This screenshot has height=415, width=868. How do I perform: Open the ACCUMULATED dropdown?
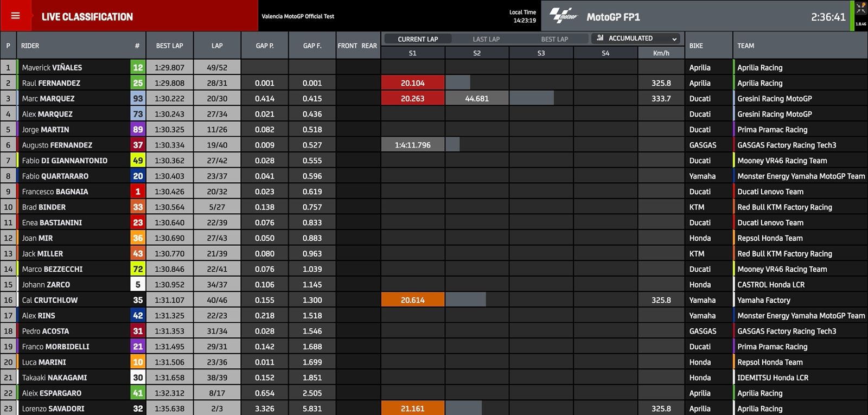636,39
